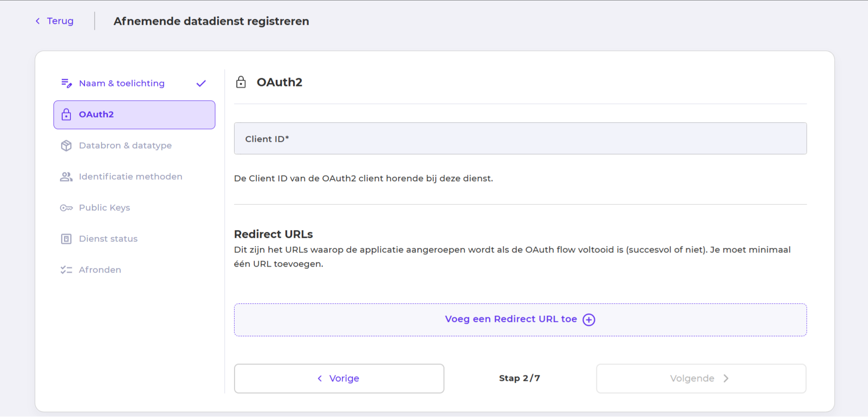The height and width of the screenshot is (417, 868).
Task: Click the back chevron beside Terug
Action: click(37, 21)
